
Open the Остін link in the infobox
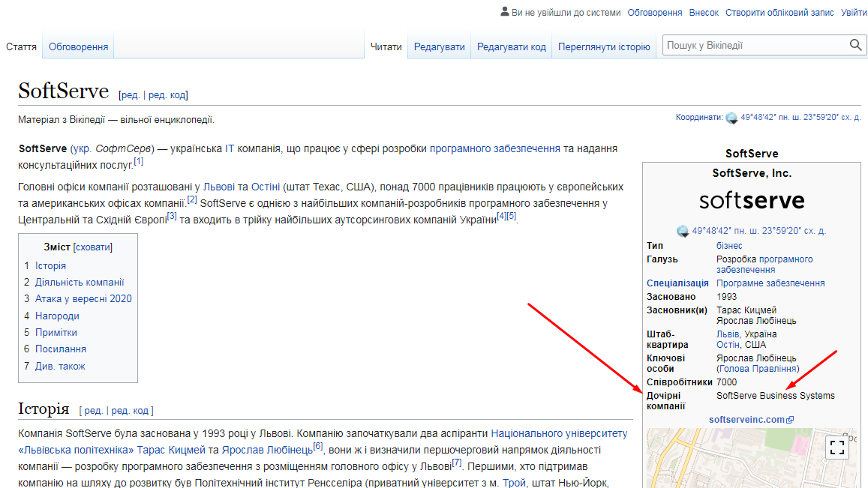tap(728, 346)
